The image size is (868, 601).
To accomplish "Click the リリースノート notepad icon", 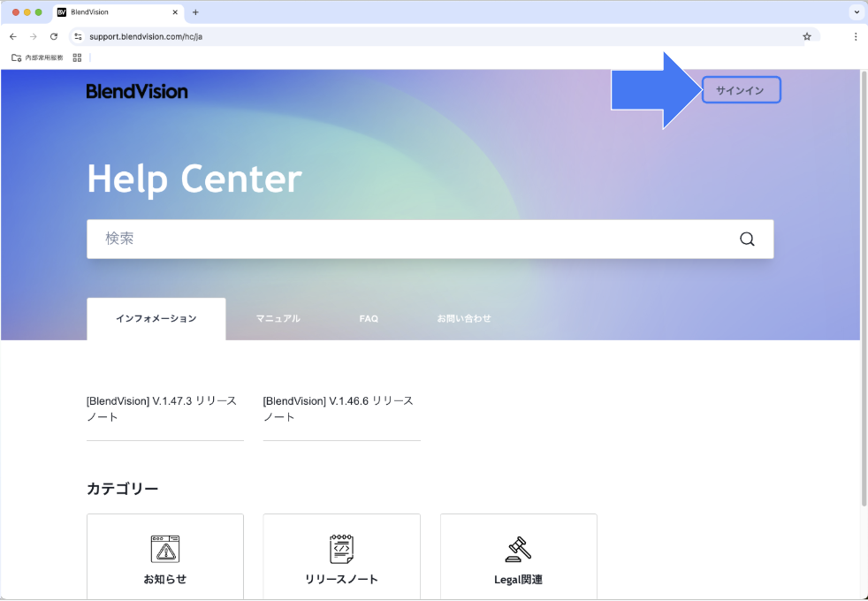I will coord(341,549).
